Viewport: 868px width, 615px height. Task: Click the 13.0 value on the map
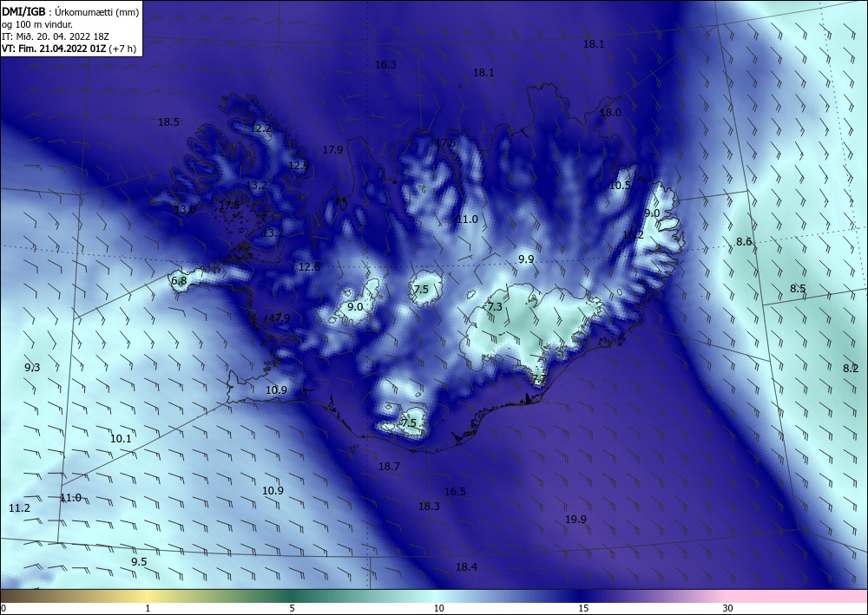pos(184,209)
